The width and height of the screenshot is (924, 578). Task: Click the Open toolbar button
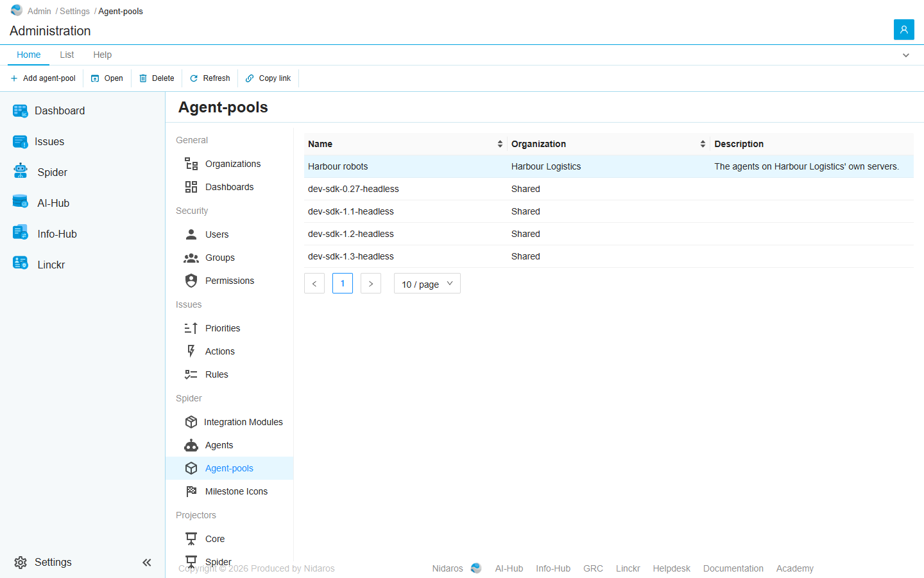[107, 78]
